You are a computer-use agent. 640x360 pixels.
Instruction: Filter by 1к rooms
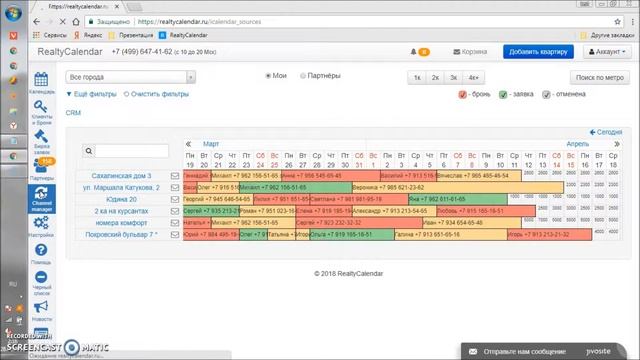coord(417,78)
